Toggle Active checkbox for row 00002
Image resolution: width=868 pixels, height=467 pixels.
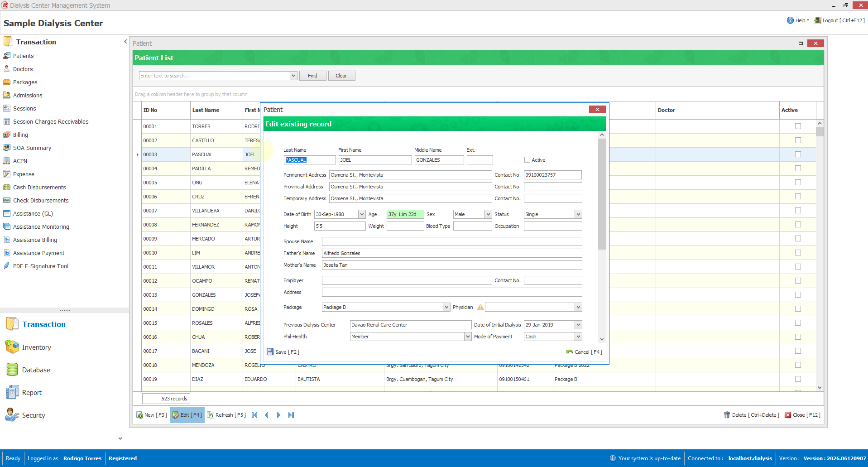pyautogui.click(x=798, y=140)
